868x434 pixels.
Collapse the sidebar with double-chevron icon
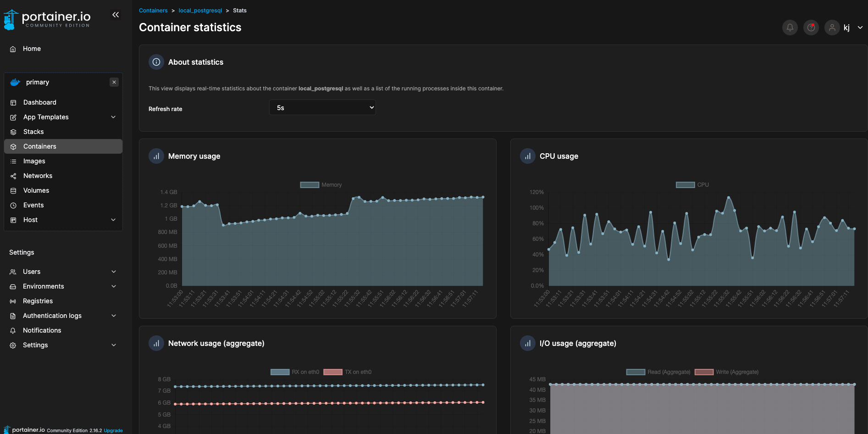(116, 15)
